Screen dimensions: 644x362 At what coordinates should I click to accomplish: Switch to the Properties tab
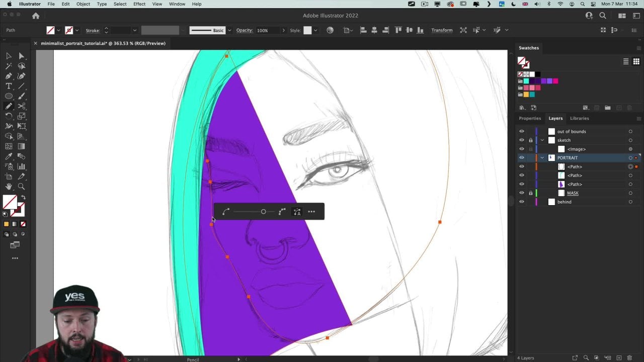coord(530,118)
